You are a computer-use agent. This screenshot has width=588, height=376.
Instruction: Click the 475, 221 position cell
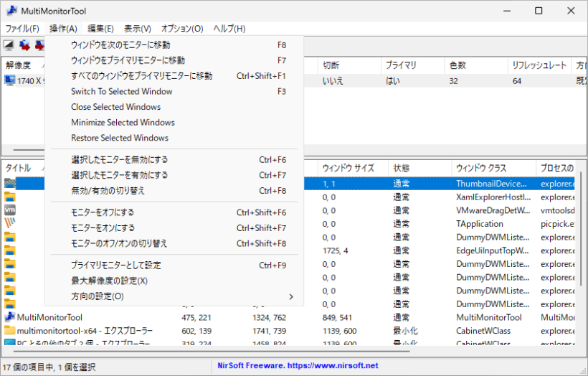196,317
